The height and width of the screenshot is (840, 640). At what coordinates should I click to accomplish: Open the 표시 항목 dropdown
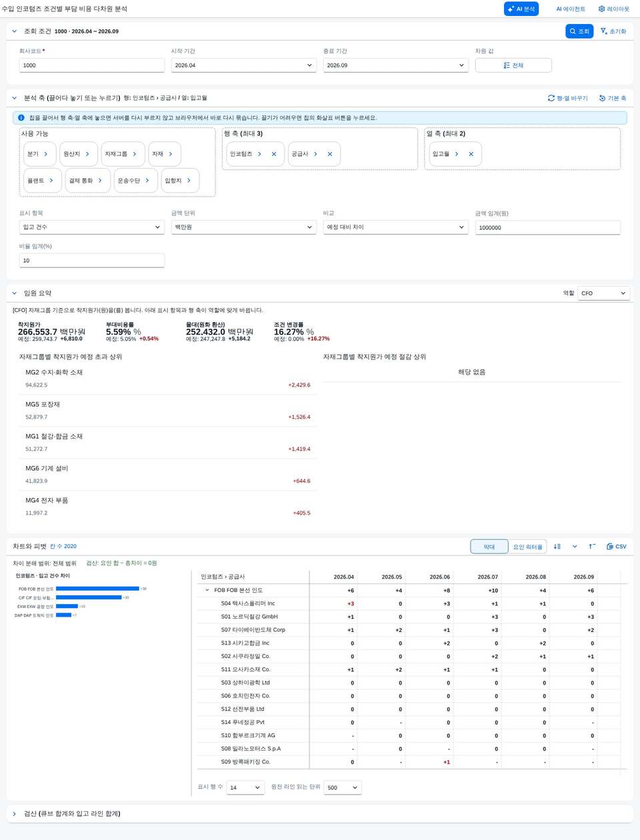pos(92,227)
